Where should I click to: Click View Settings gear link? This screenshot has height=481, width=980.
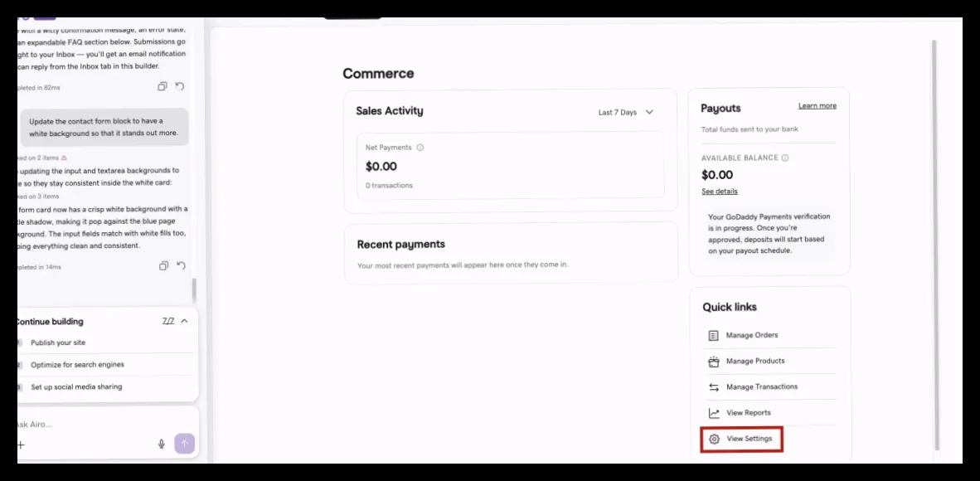point(742,439)
